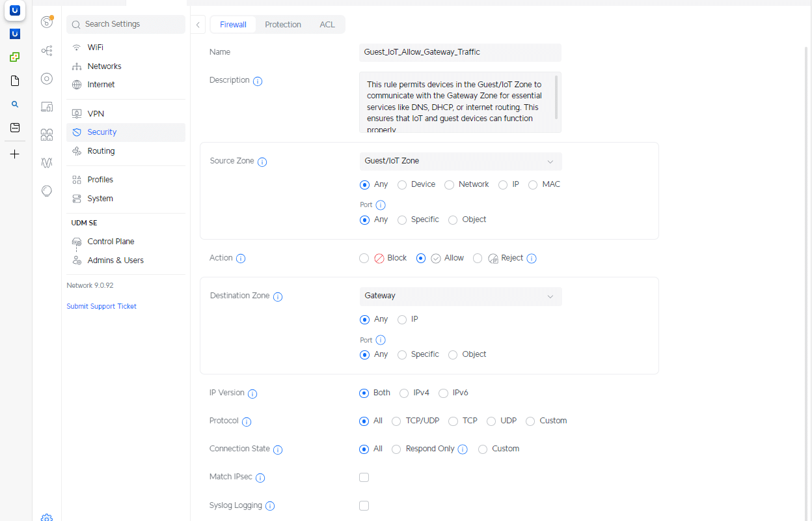This screenshot has height=521, width=812.
Task: Click the Submit Support Ticket link
Action: (x=101, y=306)
